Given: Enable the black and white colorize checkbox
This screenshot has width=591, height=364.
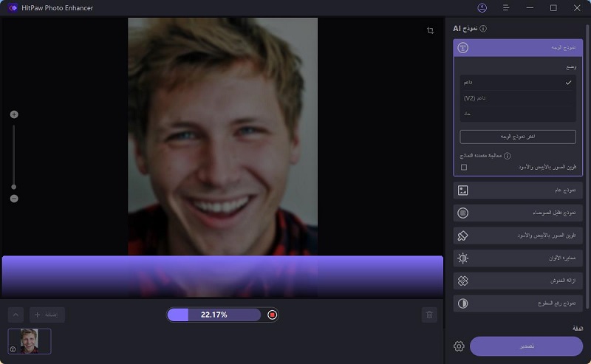Looking at the screenshot, I should 464,168.
